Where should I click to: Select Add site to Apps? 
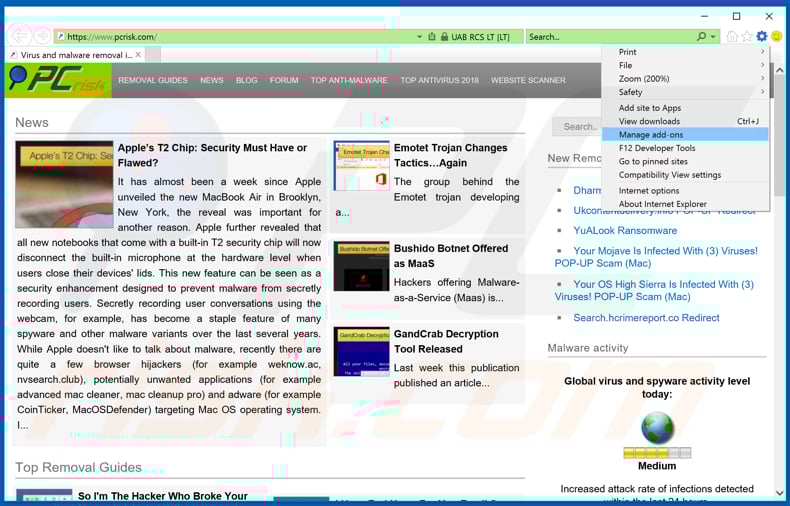tap(685, 107)
